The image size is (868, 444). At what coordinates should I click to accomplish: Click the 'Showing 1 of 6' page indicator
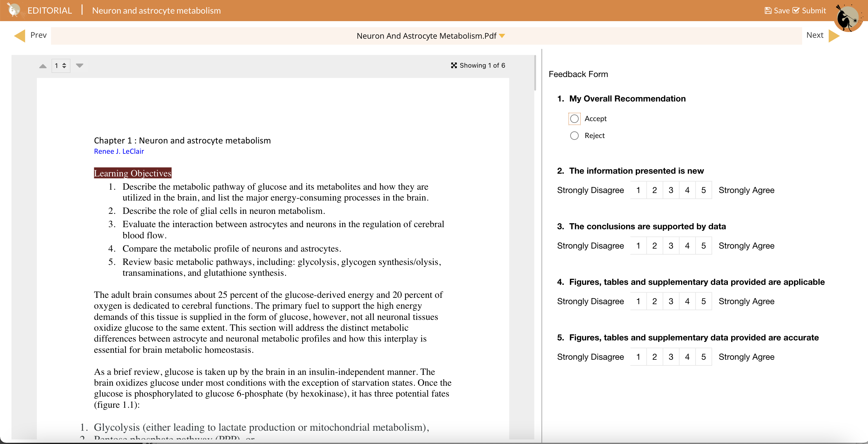pyautogui.click(x=482, y=65)
